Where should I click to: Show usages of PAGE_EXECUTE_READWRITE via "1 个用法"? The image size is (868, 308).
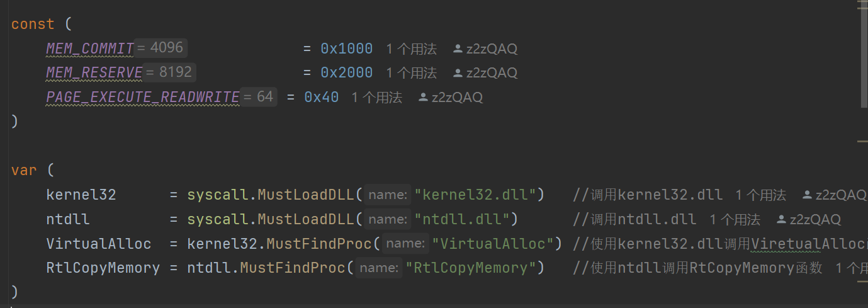pos(376,98)
